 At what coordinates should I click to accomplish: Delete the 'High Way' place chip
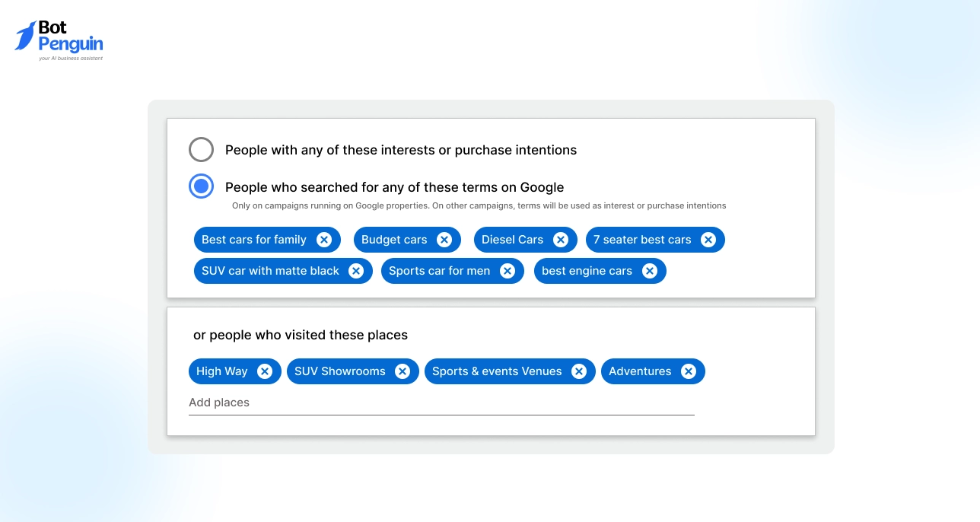point(265,371)
